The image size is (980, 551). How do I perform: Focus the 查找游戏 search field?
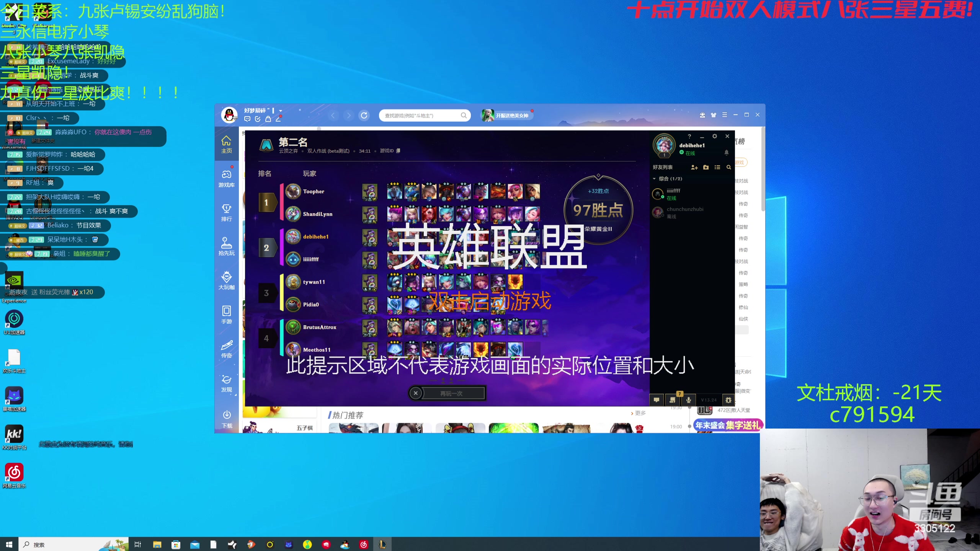425,115
